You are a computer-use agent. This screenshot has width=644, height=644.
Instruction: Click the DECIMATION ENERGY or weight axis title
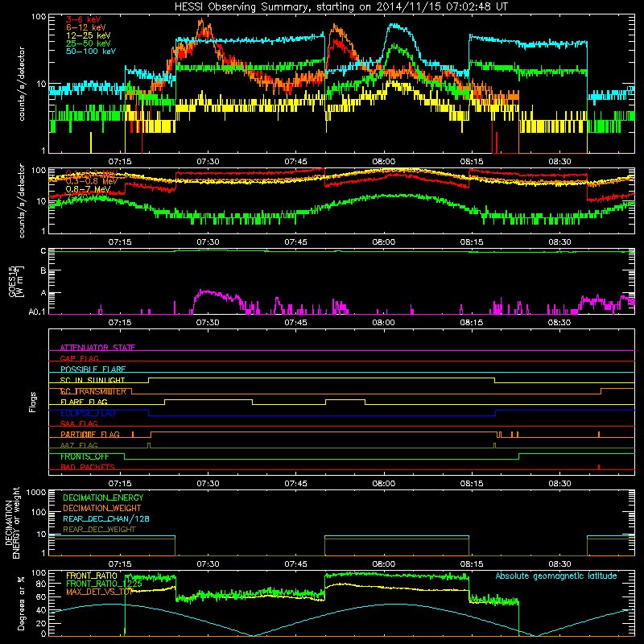(12, 523)
